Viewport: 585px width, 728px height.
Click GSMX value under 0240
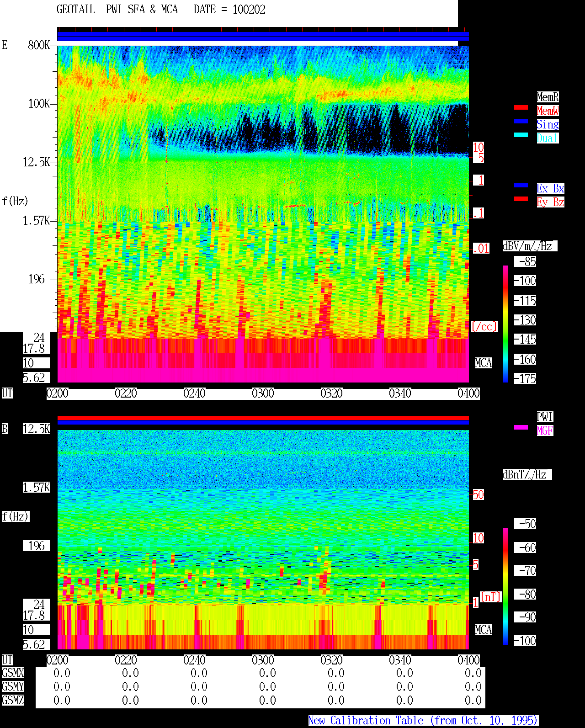[x=199, y=673]
